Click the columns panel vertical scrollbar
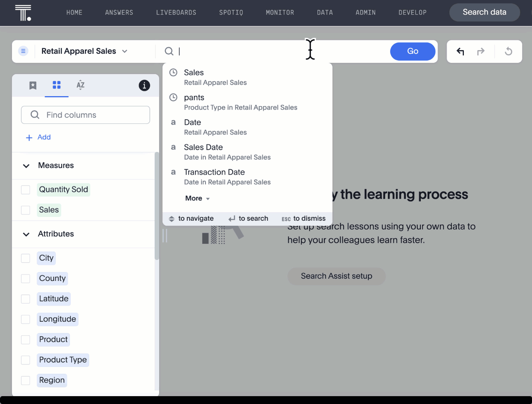 [x=156, y=206]
